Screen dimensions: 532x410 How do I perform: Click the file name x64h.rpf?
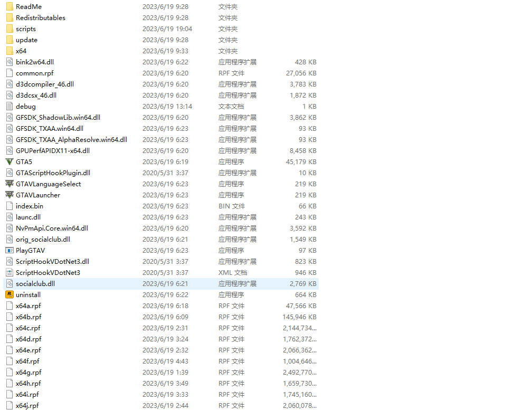pyautogui.click(x=28, y=383)
